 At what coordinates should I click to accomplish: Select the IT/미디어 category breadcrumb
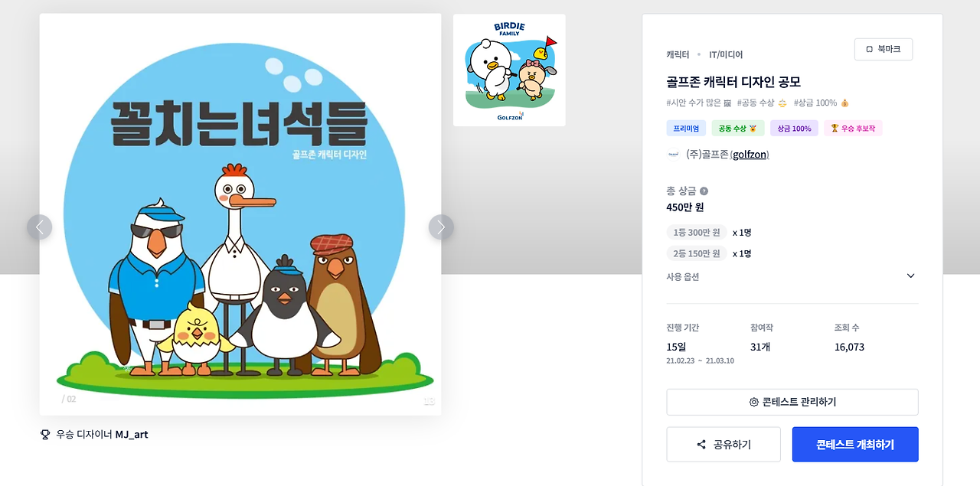pyautogui.click(x=726, y=54)
